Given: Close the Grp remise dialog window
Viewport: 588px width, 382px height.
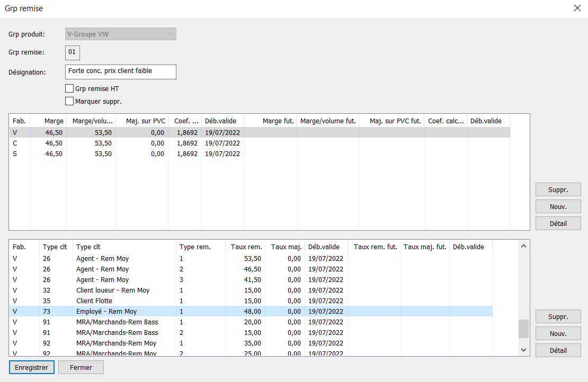Looking at the screenshot, I should click(x=577, y=8).
